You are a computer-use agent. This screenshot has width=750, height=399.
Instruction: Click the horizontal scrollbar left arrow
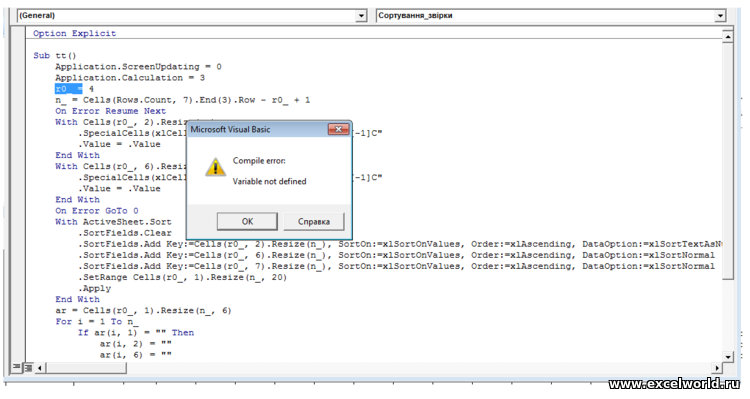pos(39,368)
